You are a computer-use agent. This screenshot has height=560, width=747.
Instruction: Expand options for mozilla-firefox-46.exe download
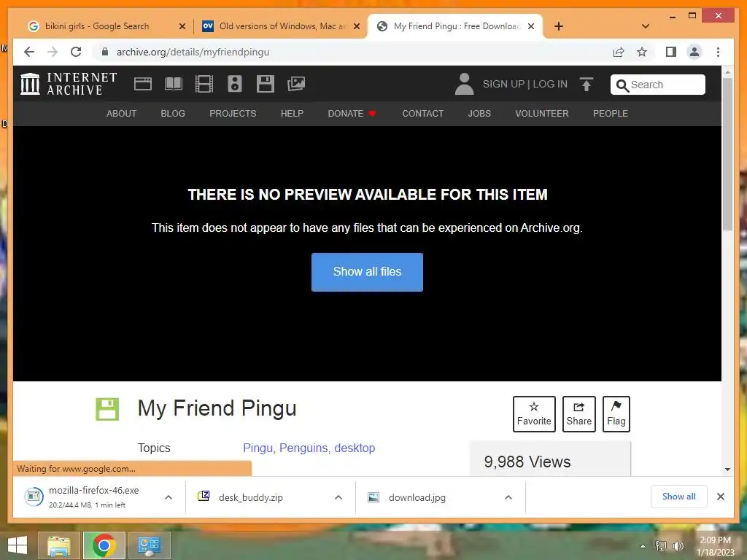[x=169, y=497]
